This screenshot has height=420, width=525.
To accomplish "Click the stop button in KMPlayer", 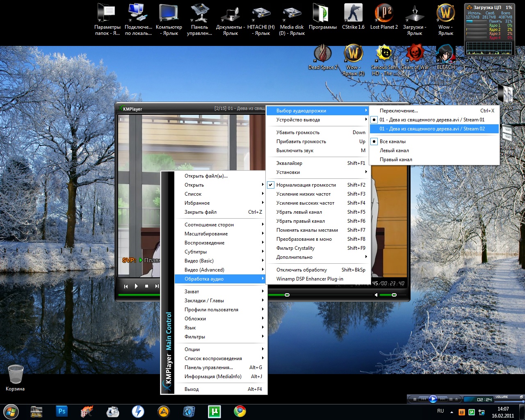I will (146, 286).
